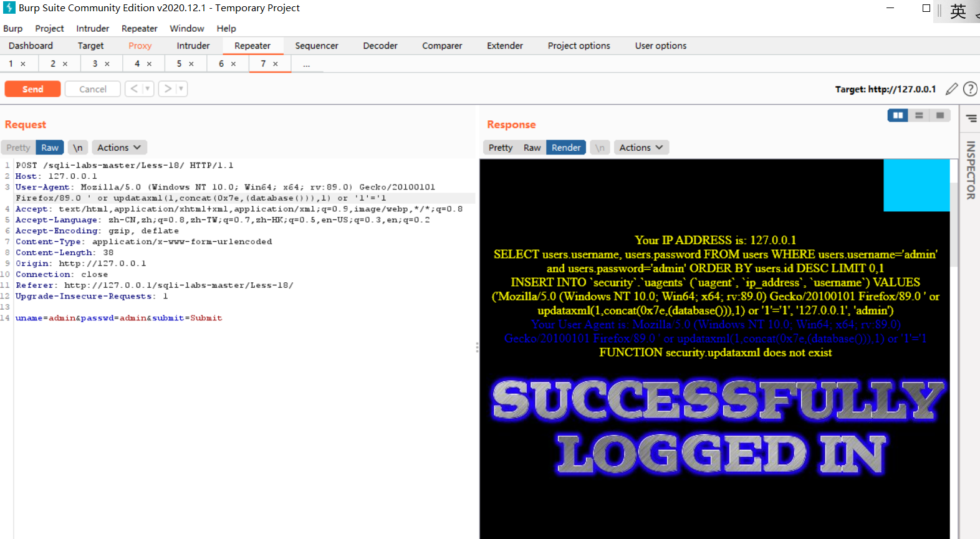
Task: Close Repeater tab 1
Action: pos(23,64)
